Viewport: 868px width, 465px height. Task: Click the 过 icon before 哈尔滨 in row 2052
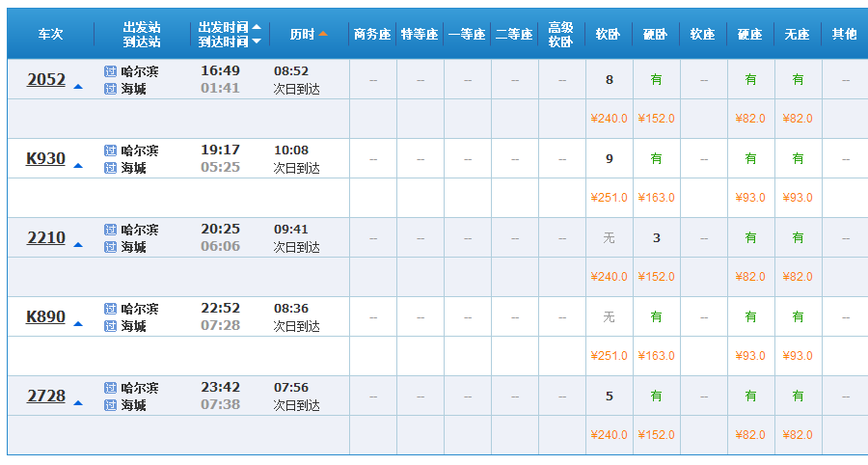click(110, 71)
